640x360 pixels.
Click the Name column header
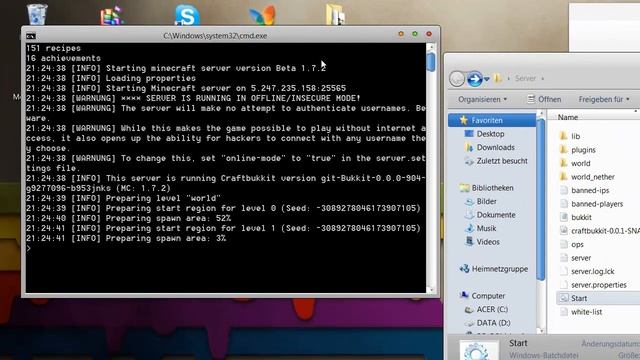point(568,117)
